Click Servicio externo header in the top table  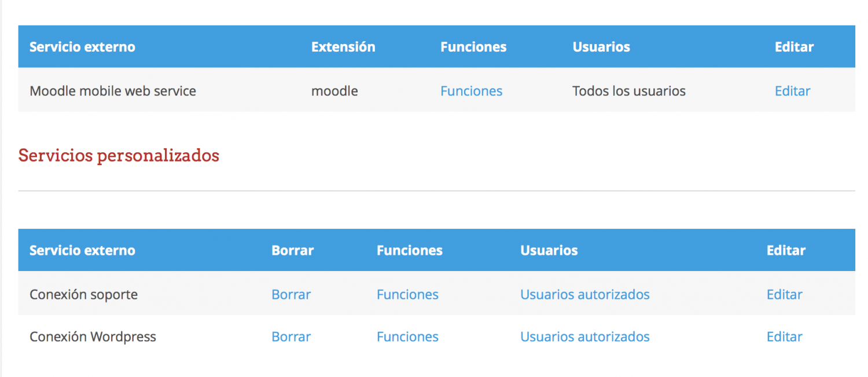click(x=82, y=47)
